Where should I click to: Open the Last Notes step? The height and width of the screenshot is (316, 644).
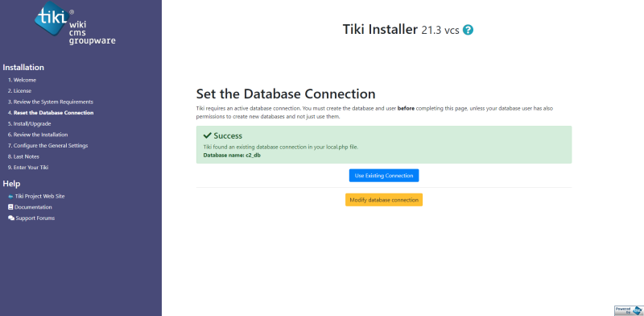tap(23, 156)
